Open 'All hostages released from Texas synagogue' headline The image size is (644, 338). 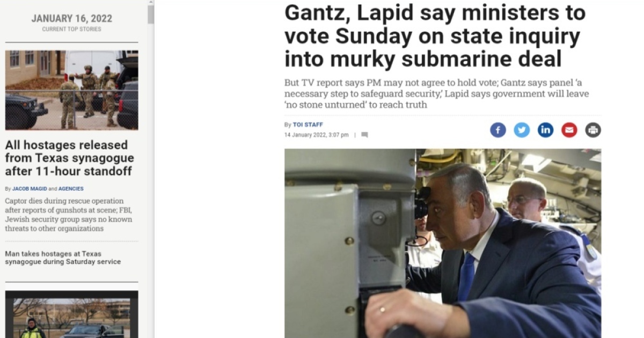pyautogui.click(x=70, y=158)
